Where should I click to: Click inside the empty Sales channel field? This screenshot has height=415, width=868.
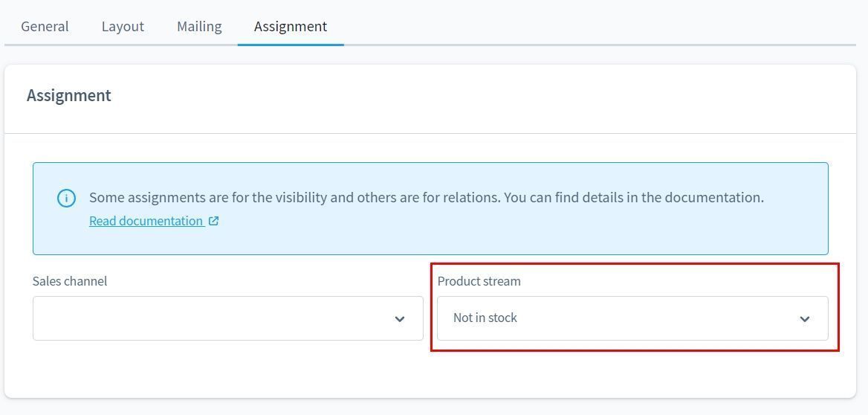208,318
